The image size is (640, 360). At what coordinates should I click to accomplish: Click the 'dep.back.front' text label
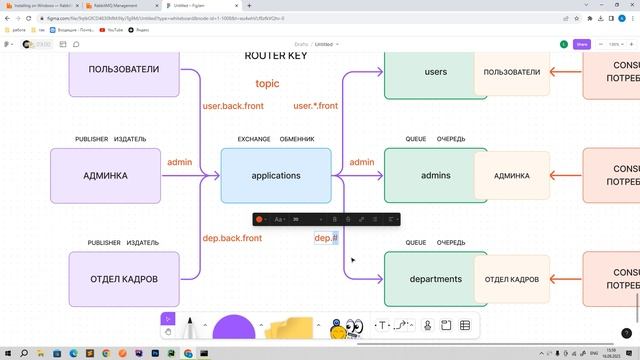[232, 238]
